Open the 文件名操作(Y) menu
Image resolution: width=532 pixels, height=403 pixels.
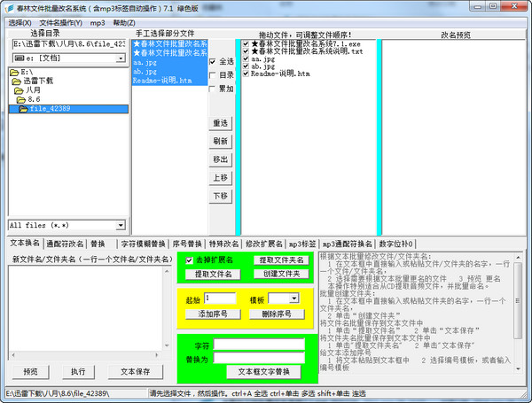61,22
